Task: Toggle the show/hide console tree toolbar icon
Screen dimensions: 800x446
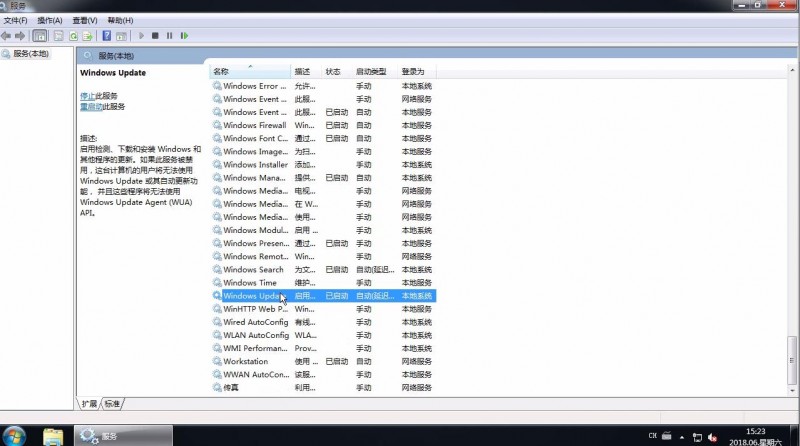Action: [x=39, y=36]
